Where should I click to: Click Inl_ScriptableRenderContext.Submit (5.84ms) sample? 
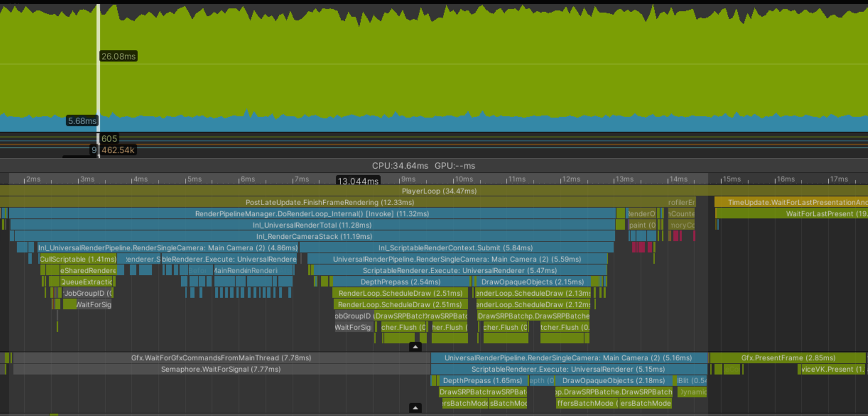point(455,248)
